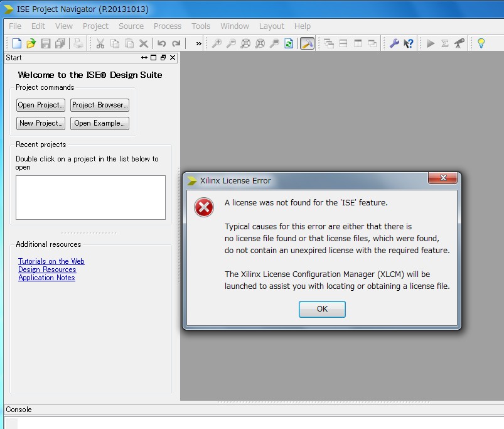Open the Source menu

pos(131,26)
